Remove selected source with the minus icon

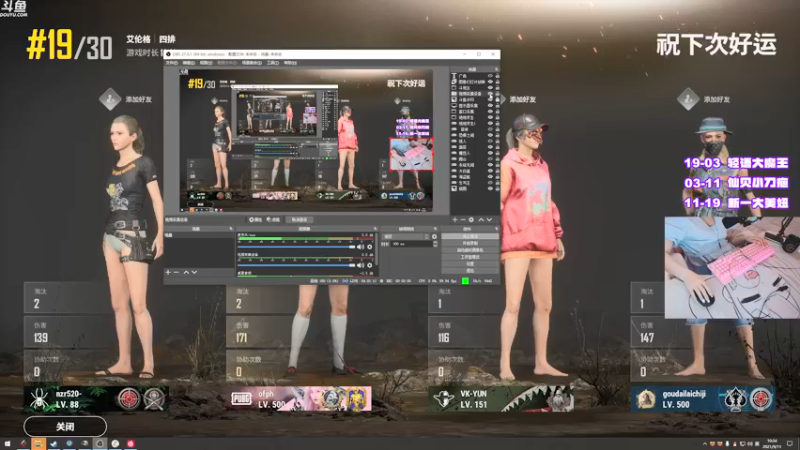463,219
